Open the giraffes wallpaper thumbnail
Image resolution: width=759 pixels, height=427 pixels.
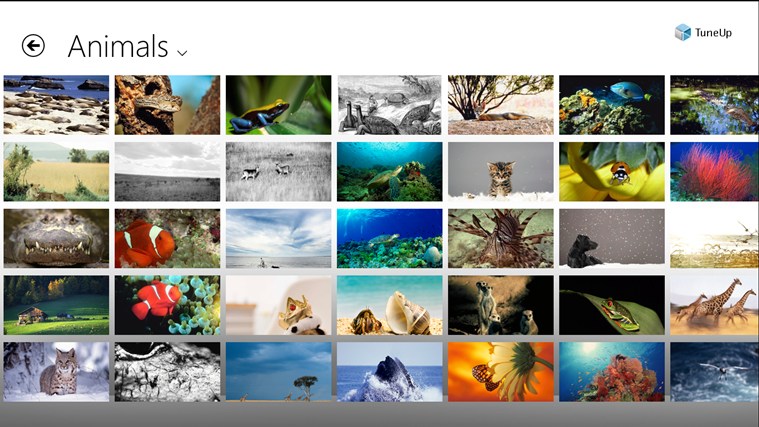pyautogui.click(x=713, y=305)
